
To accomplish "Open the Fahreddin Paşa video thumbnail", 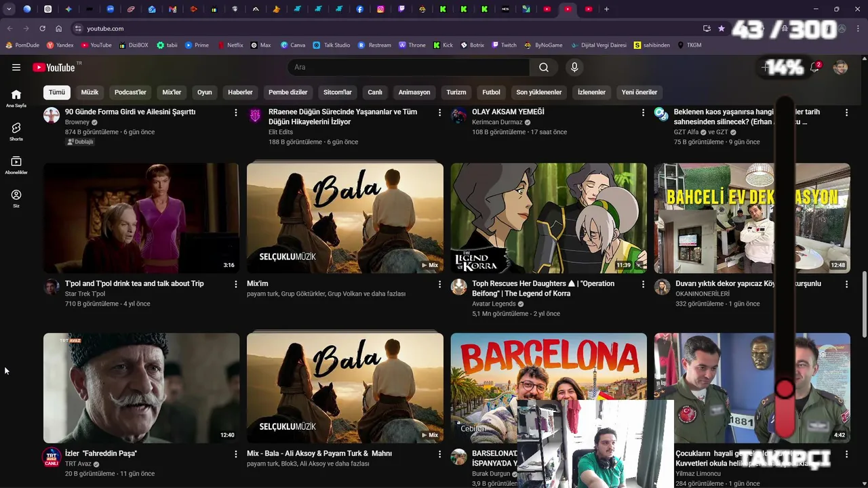I will (141, 388).
